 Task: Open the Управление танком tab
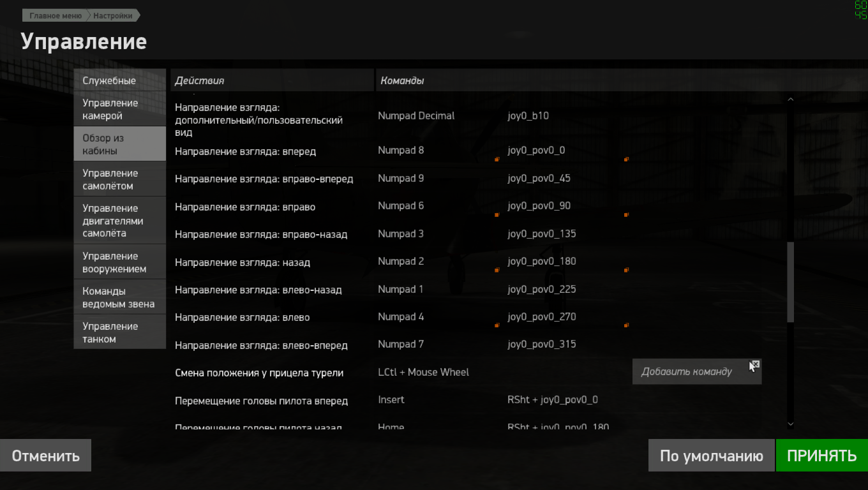pyautogui.click(x=120, y=332)
